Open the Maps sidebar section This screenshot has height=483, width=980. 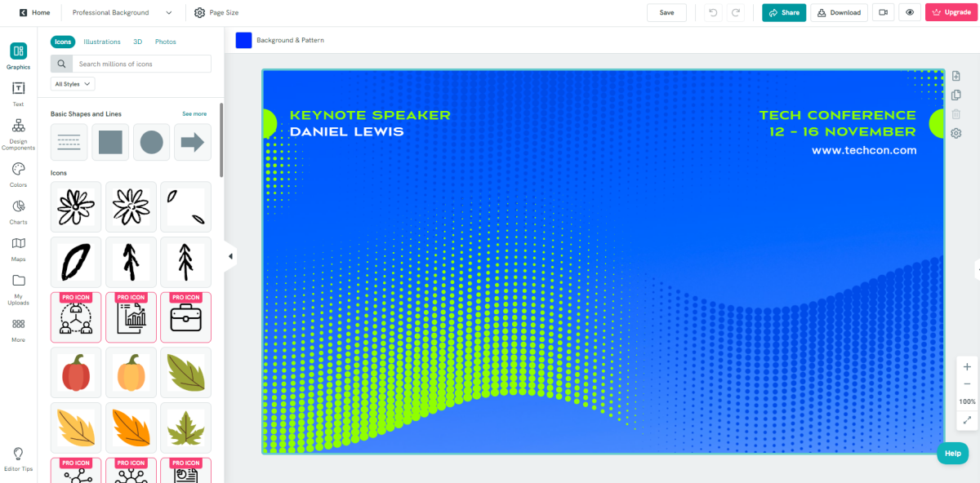click(x=18, y=248)
